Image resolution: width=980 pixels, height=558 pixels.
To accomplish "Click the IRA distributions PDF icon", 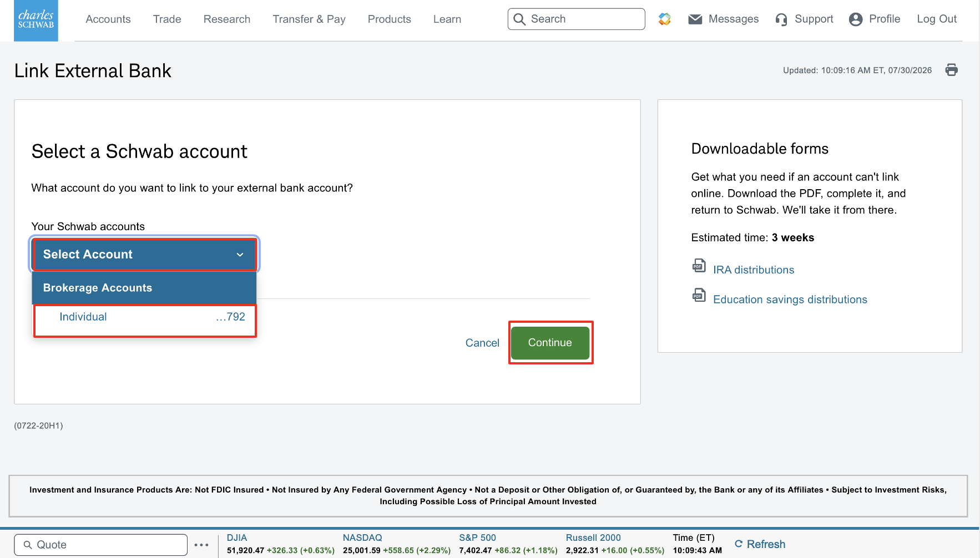I will tap(699, 266).
